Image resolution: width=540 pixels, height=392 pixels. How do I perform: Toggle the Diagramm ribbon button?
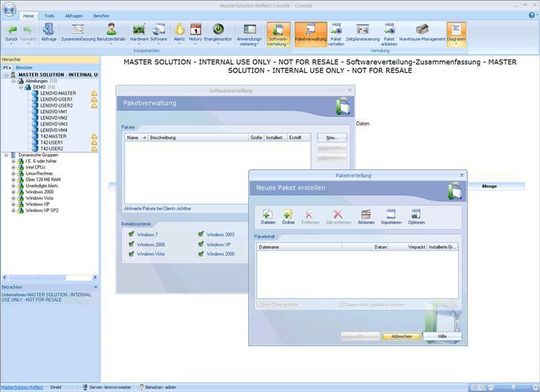[x=456, y=35]
